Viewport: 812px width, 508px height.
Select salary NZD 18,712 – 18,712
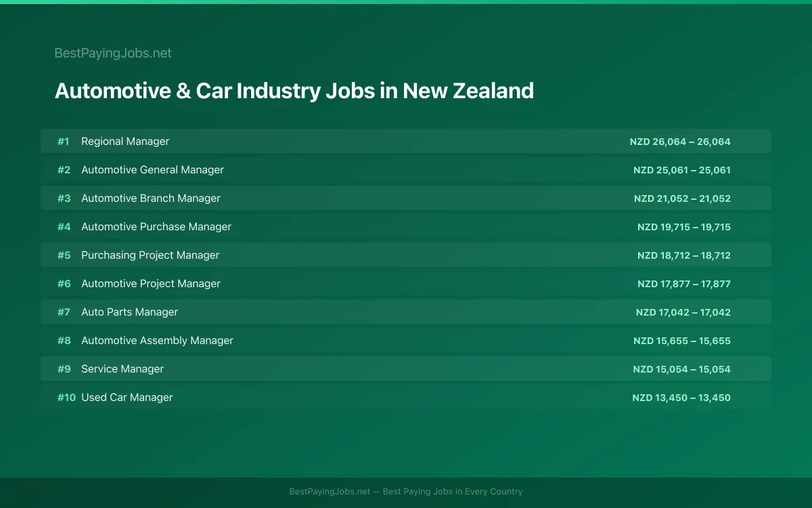(684, 255)
